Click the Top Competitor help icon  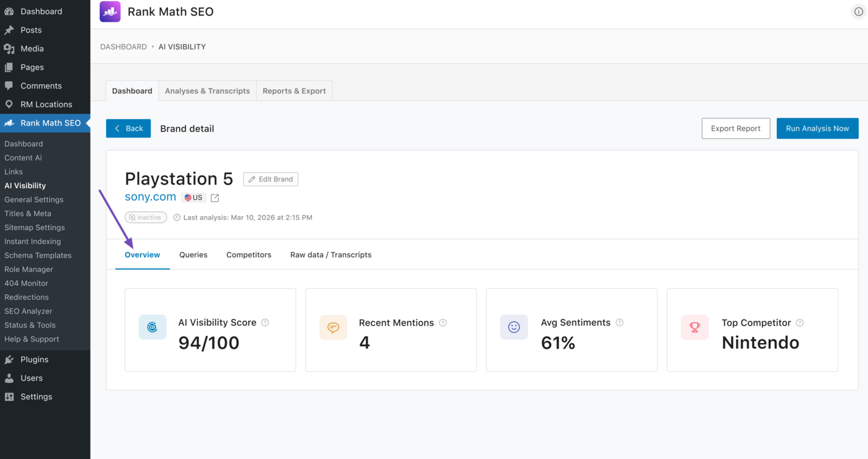pyautogui.click(x=800, y=323)
